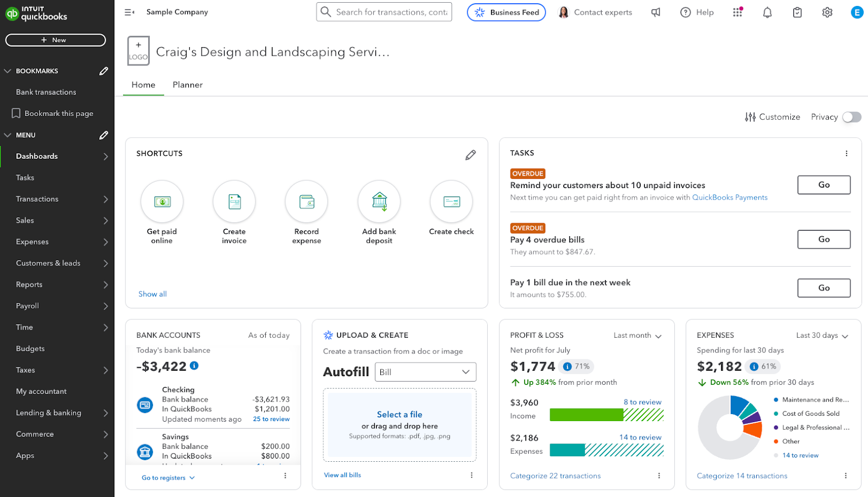Click the Get paid online shortcut icon
Image resolution: width=868 pixels, height=497 pixels.
(x=162, y=202)
